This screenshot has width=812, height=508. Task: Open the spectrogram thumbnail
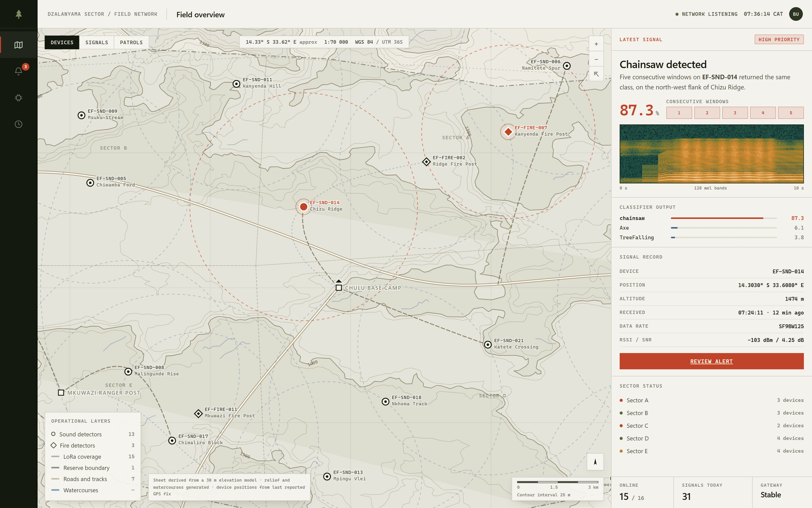point(711,154)
